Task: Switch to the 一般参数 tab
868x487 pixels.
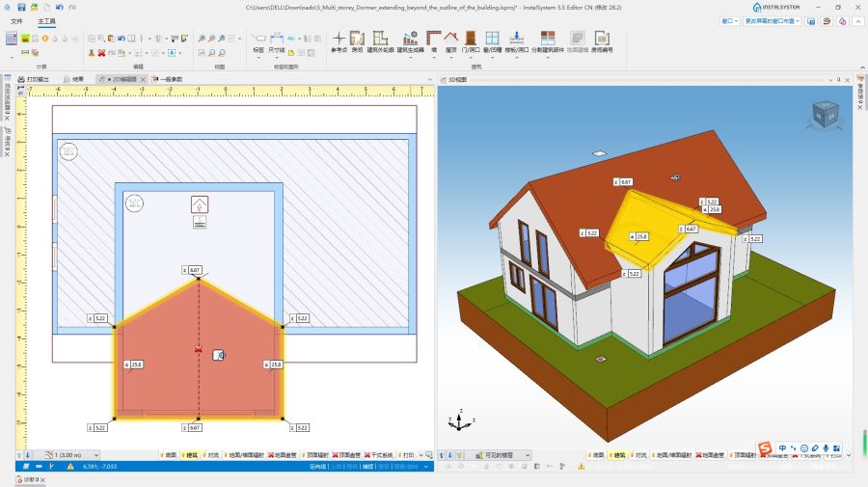Action: 169,79
